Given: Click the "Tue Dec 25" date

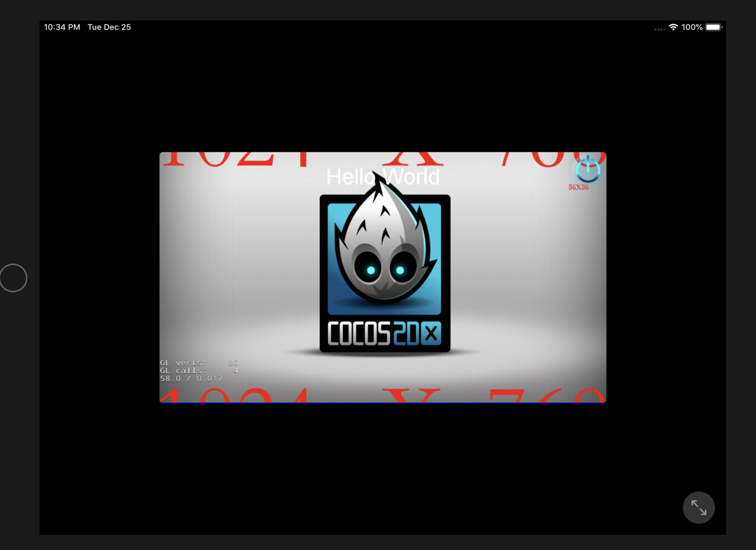Looking at the screenshot, I should (109, 27).
